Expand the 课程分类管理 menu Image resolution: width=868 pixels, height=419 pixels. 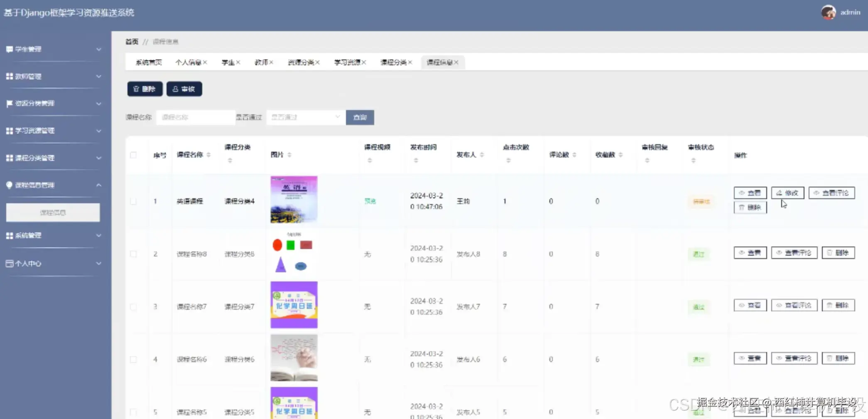54,158
